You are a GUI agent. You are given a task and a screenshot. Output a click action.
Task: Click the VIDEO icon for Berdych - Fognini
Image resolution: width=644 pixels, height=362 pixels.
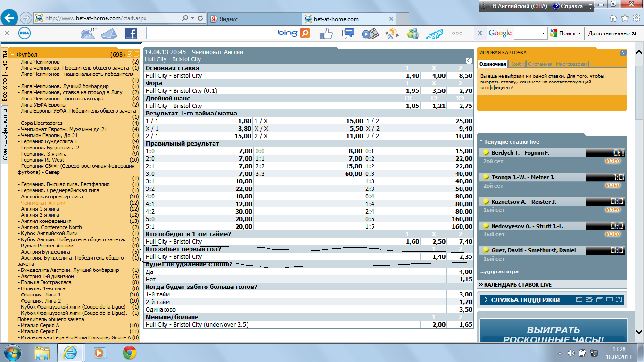[612, 161]
